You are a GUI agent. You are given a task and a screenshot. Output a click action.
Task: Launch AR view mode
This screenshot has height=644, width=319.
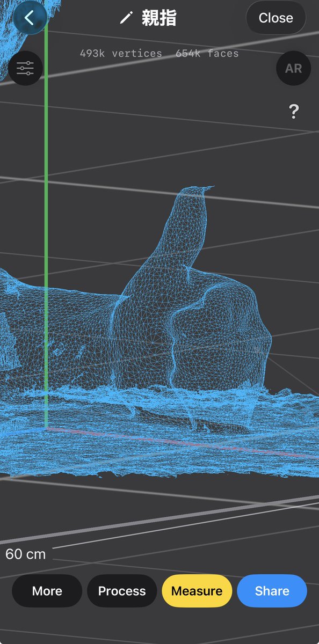pos(293,68)
